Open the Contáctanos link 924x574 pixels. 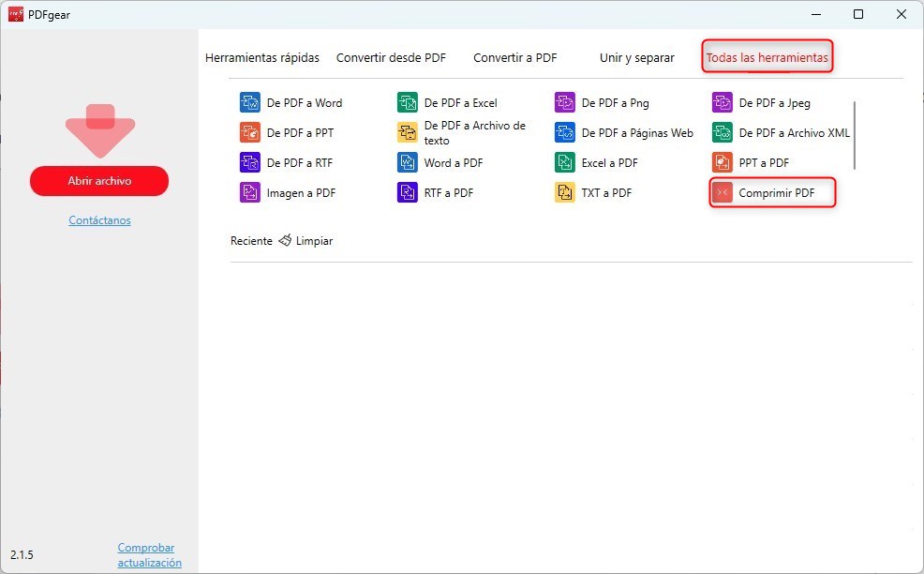pyautogui.click(x=99, y=220)
